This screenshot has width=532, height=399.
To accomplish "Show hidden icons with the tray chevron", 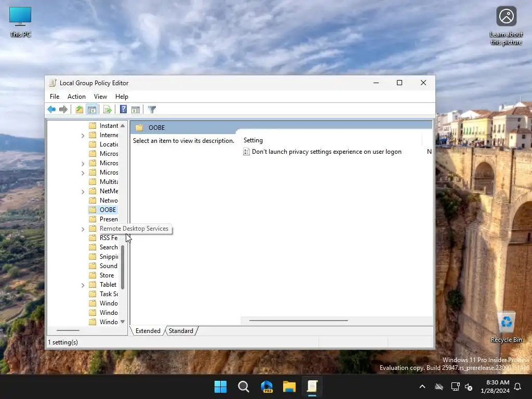I will click(x=422, y=387).
